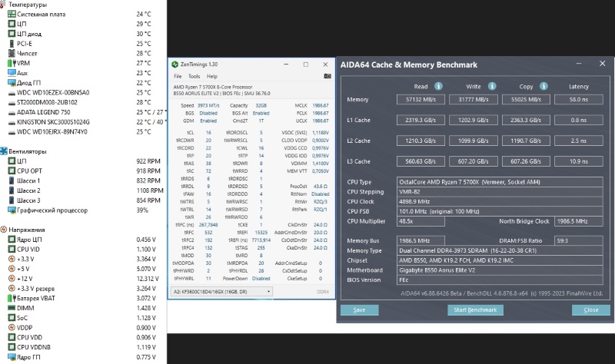This screenshot has height=364, width=615.
Task: Open the File menu in ZenTimings
Action: coord(178,76)
